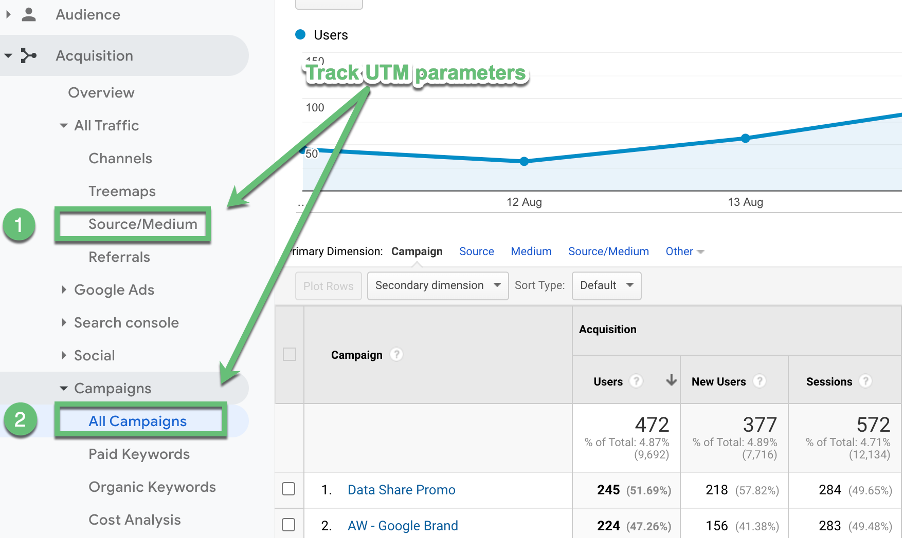Click the Users column header
The image size is (902, 538).
[608, 381]
